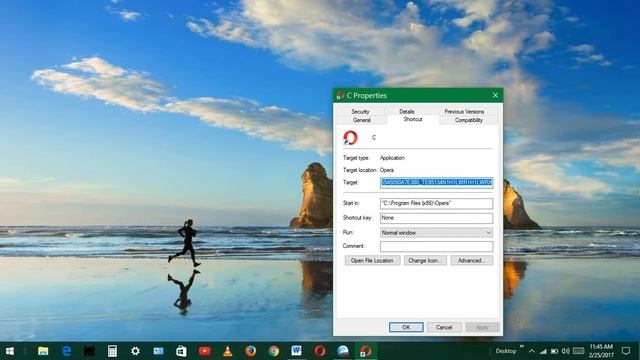Open the Windows Start menu
The image size is (640, 360).
9,351
